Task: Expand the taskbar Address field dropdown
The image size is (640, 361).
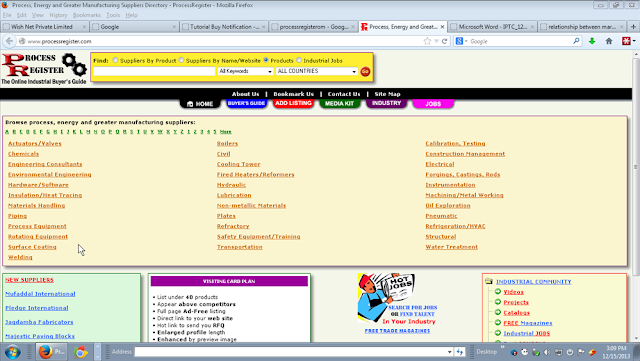Action: [449, 352]
